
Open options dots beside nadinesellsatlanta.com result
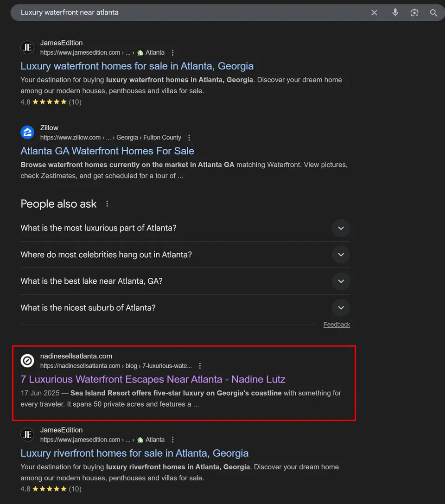click(x=200, y=366)
